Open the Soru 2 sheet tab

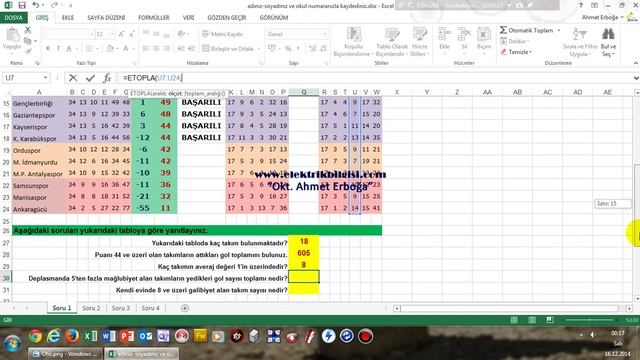(91, 308)
